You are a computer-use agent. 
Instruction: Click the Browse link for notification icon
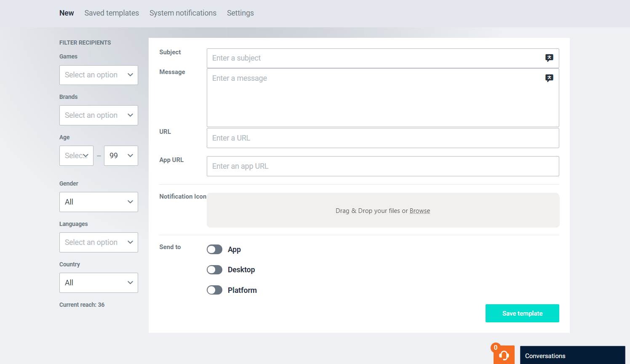click(x=419, y=211)
